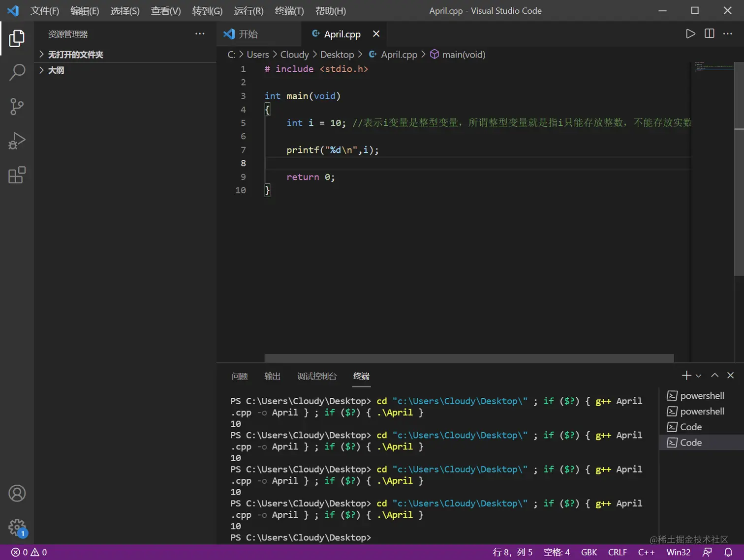Click the notifications bell in status bar

tap(728, 552)
